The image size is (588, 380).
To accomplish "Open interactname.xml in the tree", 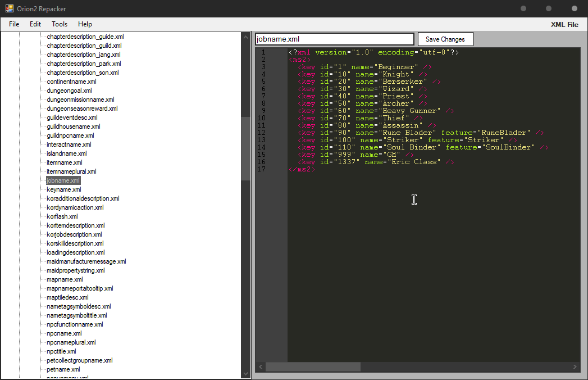I will [x=69, y=144].
